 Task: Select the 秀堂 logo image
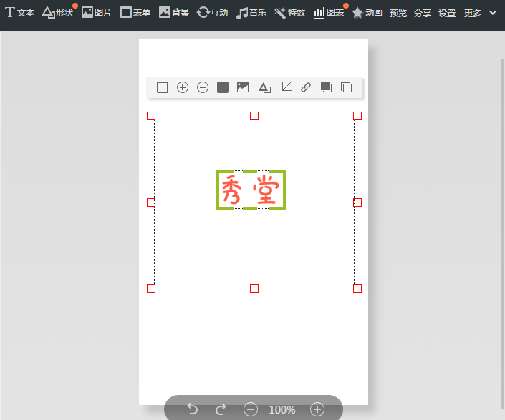click(251, 190)
